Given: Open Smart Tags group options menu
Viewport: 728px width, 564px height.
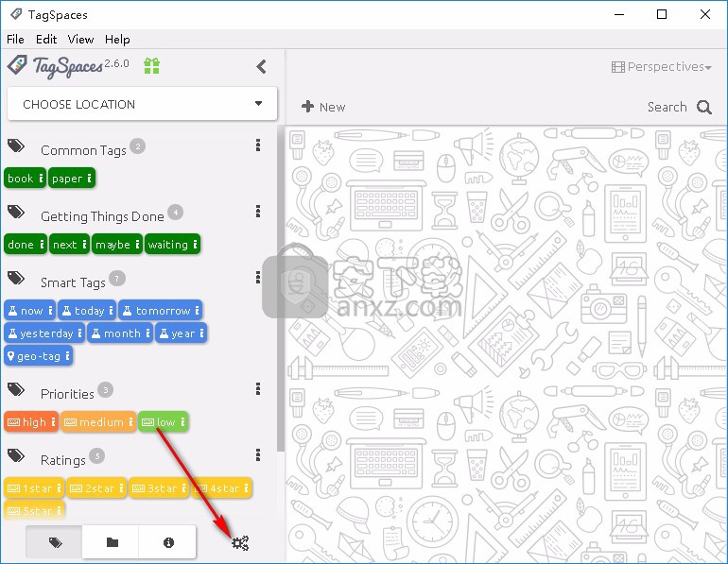Looking at the screenshot, I should tap(258, 278).
